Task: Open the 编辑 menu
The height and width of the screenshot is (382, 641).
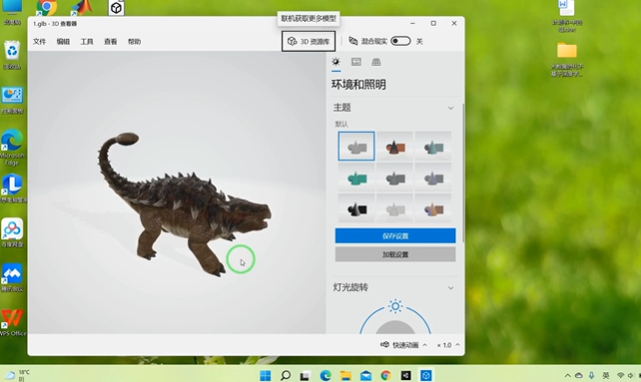Action: pyautogui.click(x=63, y=41)
